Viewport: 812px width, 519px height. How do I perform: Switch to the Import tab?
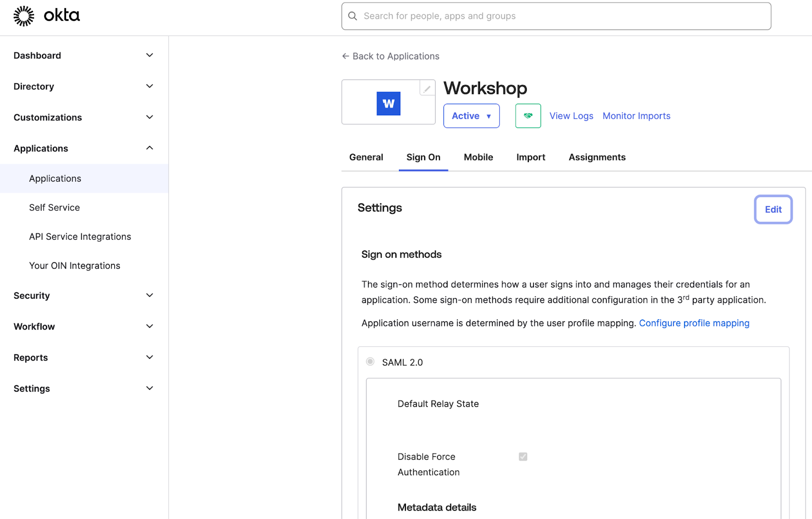tap(531, 157)
